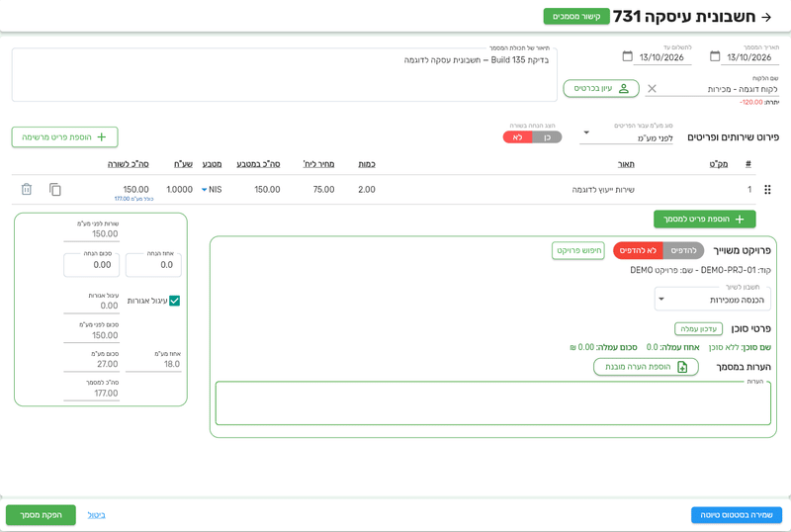Image resolution: width=791 pixels, height=532 pixels.
Task: Click the row description 'שירות ייעוץ לדוגמה'
Action: click(603, 190)
